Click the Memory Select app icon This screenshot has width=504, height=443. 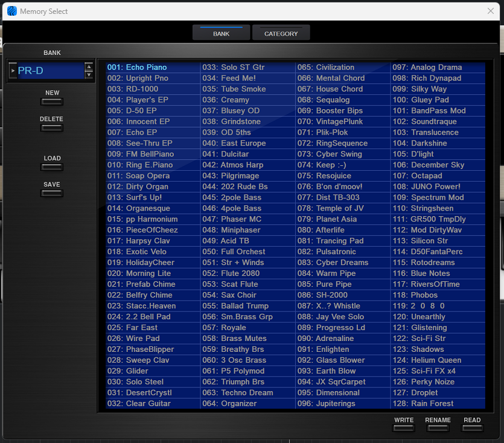(x=11, y=11)
